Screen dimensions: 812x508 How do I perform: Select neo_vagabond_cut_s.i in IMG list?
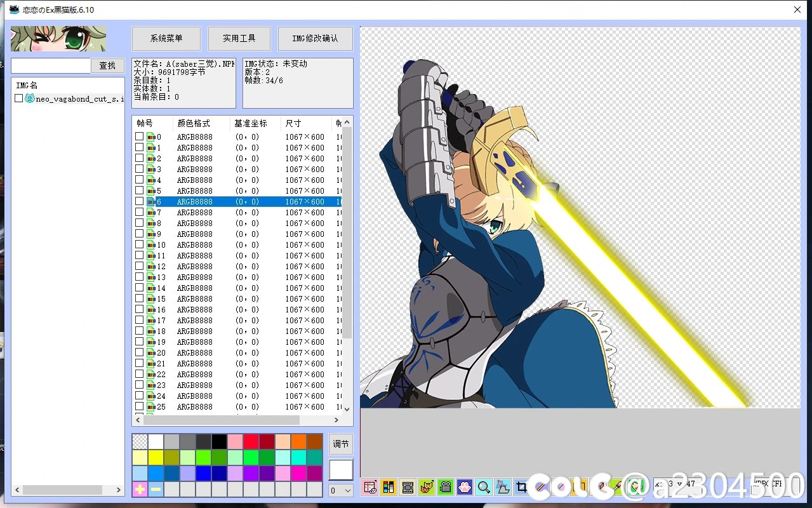80,99
